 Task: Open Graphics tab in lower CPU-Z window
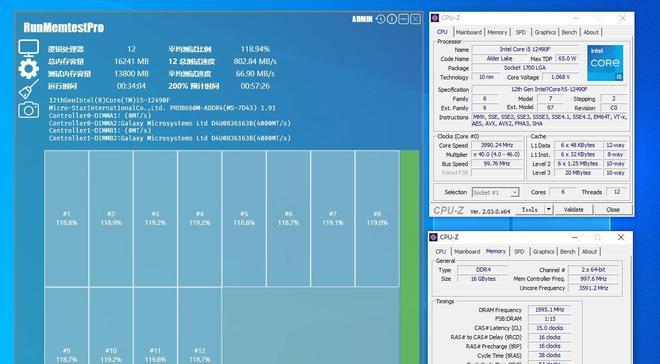pos(543,252)
